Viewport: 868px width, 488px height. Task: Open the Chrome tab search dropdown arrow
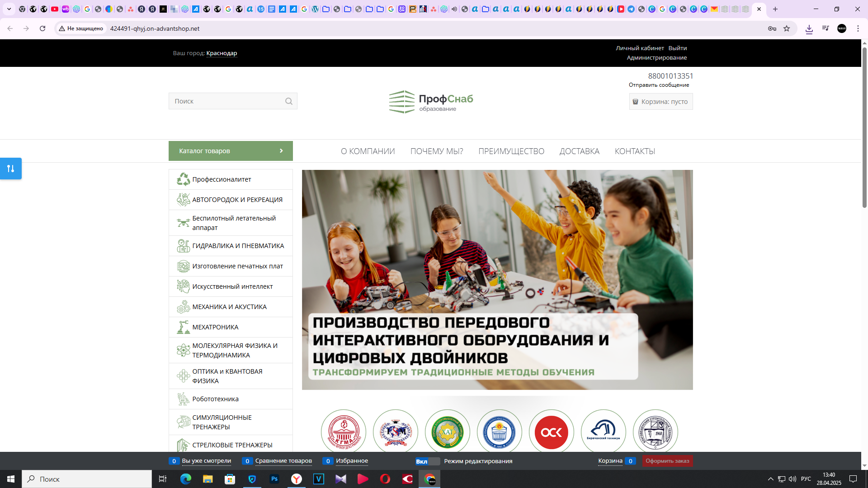[x=9, y=9]
